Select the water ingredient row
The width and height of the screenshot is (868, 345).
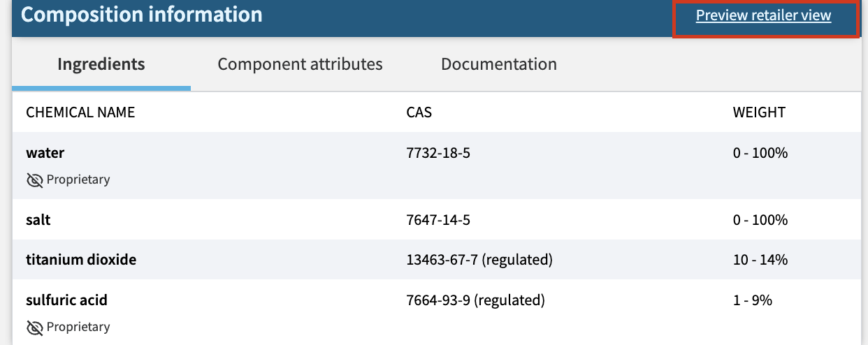(436, 166)
